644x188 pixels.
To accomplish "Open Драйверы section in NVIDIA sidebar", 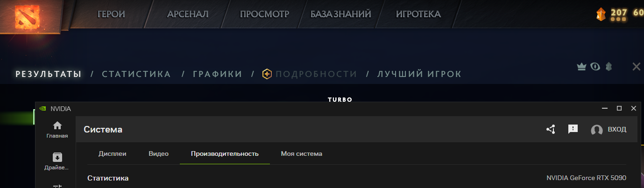I will pos(57,161).
